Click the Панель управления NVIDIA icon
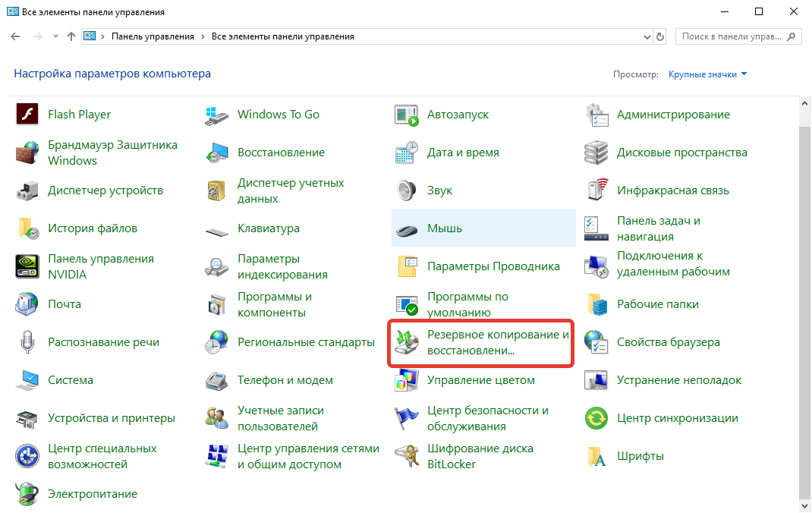 click(27, 266)
